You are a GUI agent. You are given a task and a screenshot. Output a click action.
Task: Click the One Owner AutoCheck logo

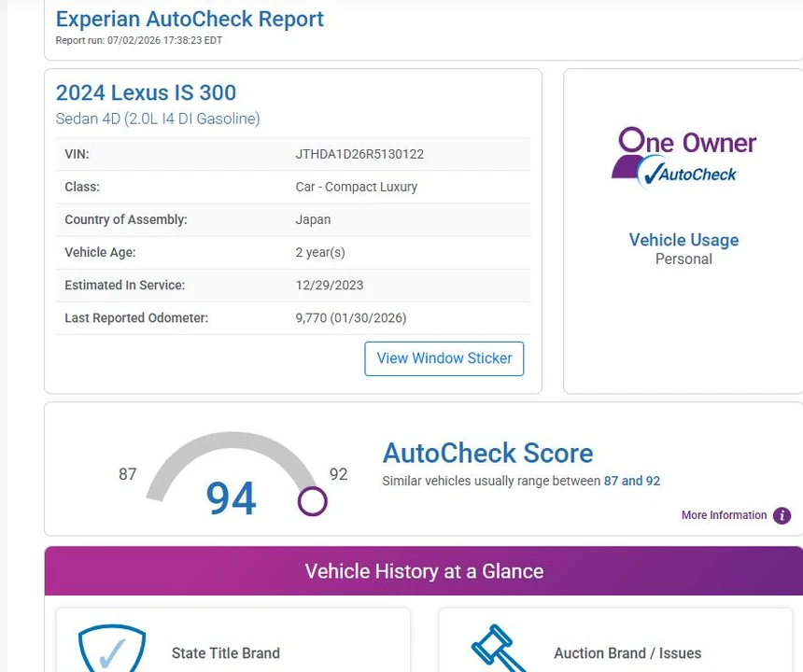pos(683,158)
